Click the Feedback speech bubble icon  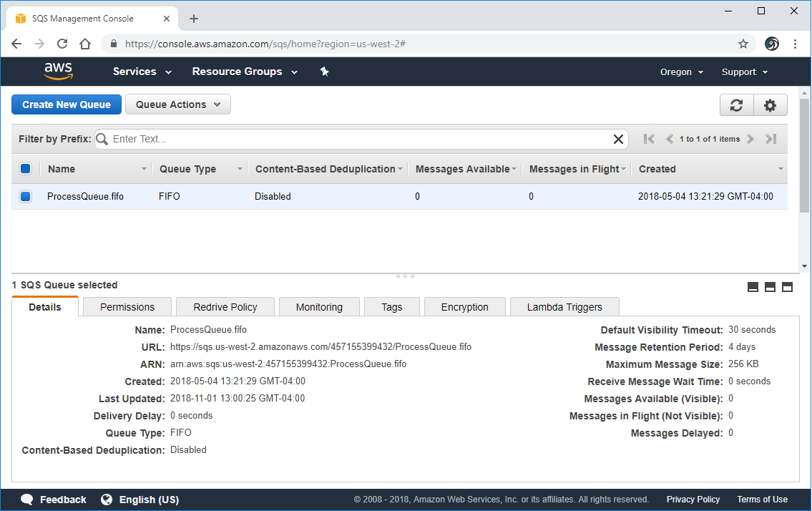(27, 500)
